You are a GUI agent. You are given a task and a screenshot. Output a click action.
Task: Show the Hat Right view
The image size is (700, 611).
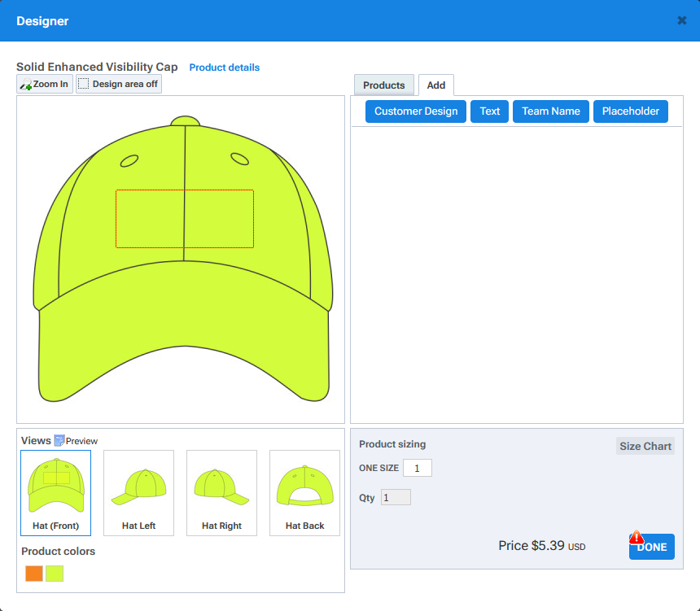221,492
